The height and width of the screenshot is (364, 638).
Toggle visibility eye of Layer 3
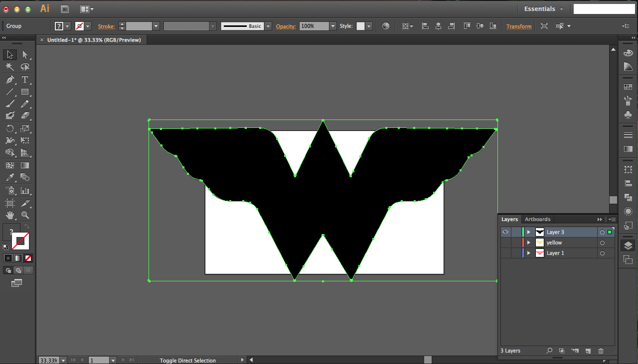505,232
